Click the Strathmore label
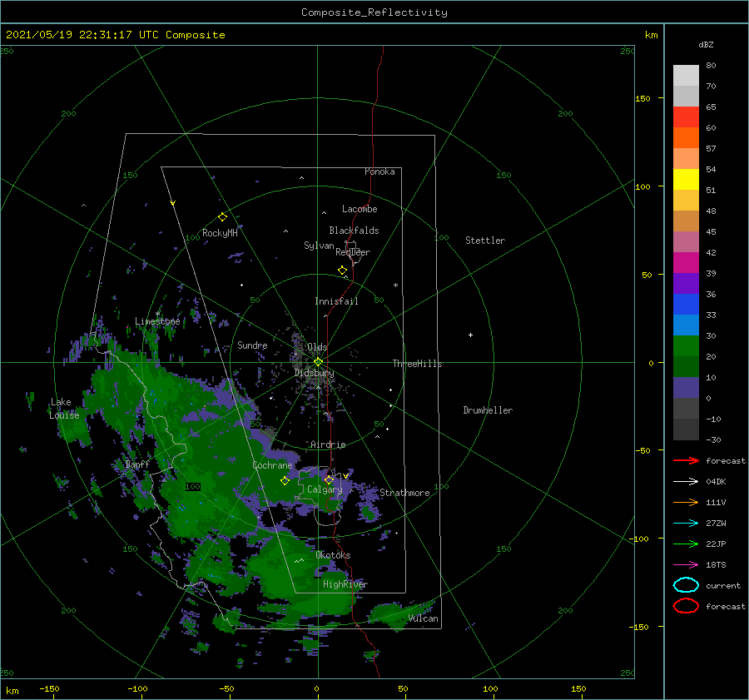The height and width of the screenshot is (700, 749). (x=404, y=493)
